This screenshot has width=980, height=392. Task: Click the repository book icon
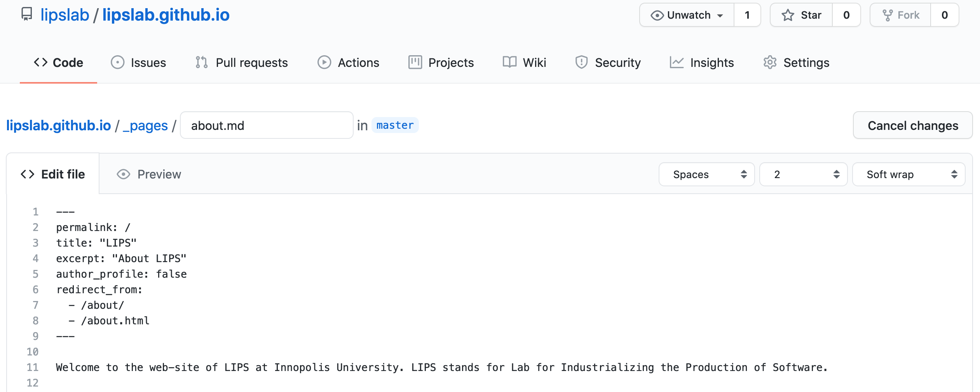click(26, 15)
